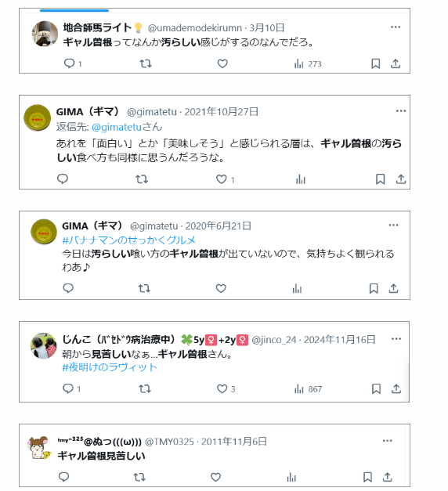Open more options on 地合師馬ライト tweet
Screen dimensions: 448x491
pos(396,27)
